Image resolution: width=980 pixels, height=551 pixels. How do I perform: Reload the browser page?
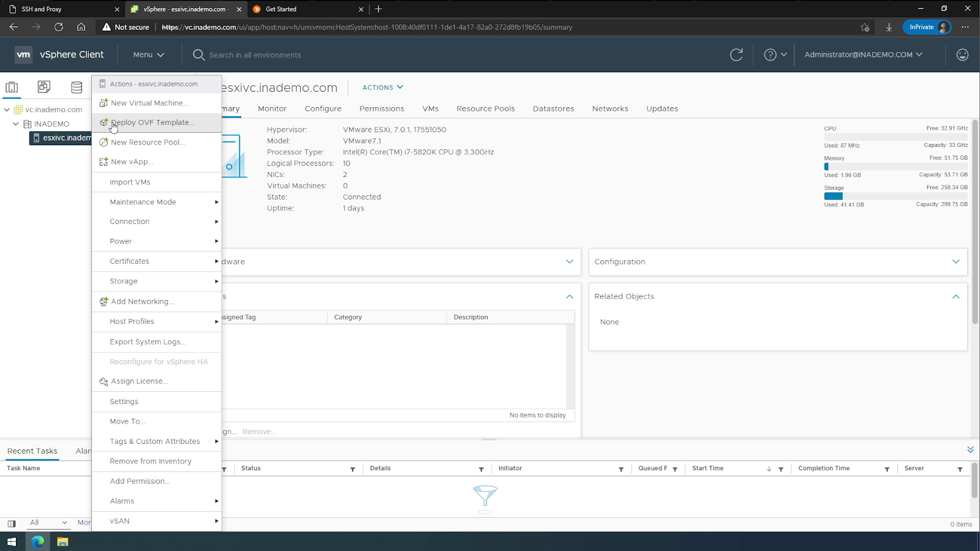59,27
